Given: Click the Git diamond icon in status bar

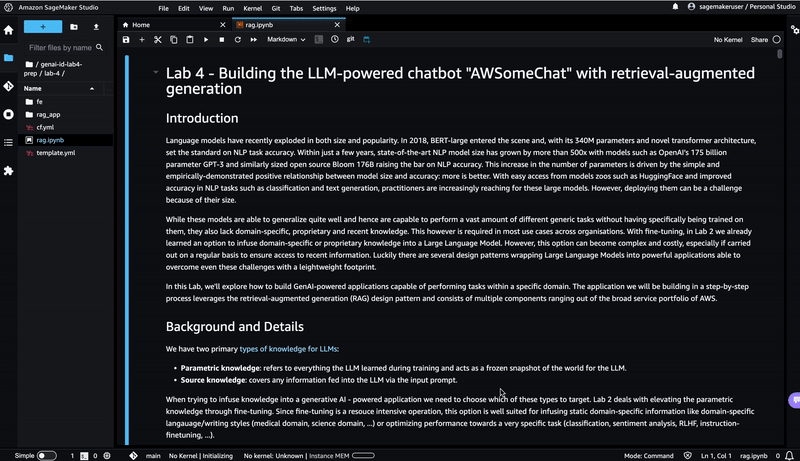Looking at the screenshot, I should tap(133, 455).
